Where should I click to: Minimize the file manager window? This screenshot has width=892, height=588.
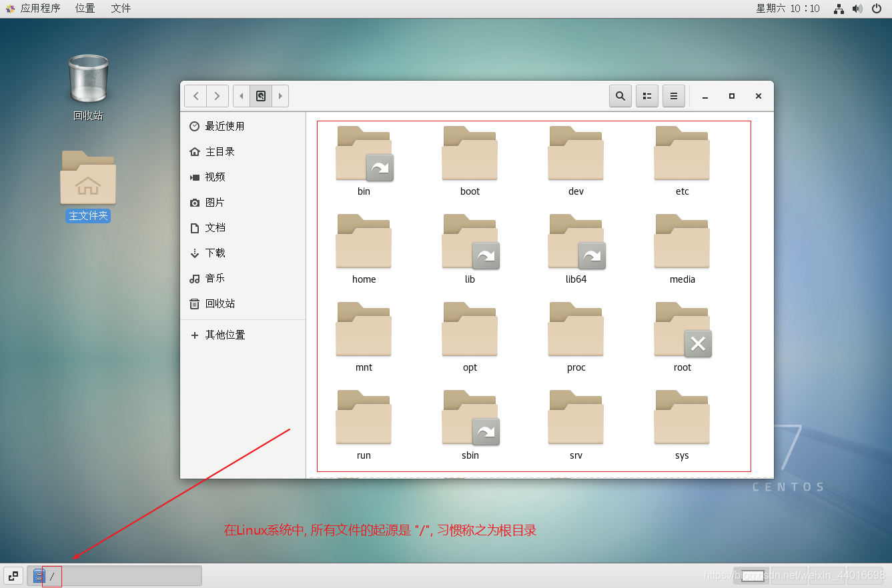705,96
